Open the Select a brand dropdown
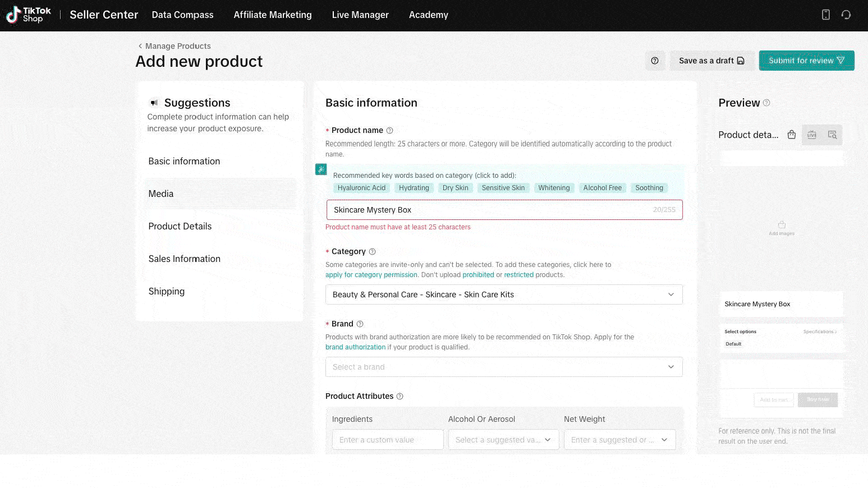 504,367
